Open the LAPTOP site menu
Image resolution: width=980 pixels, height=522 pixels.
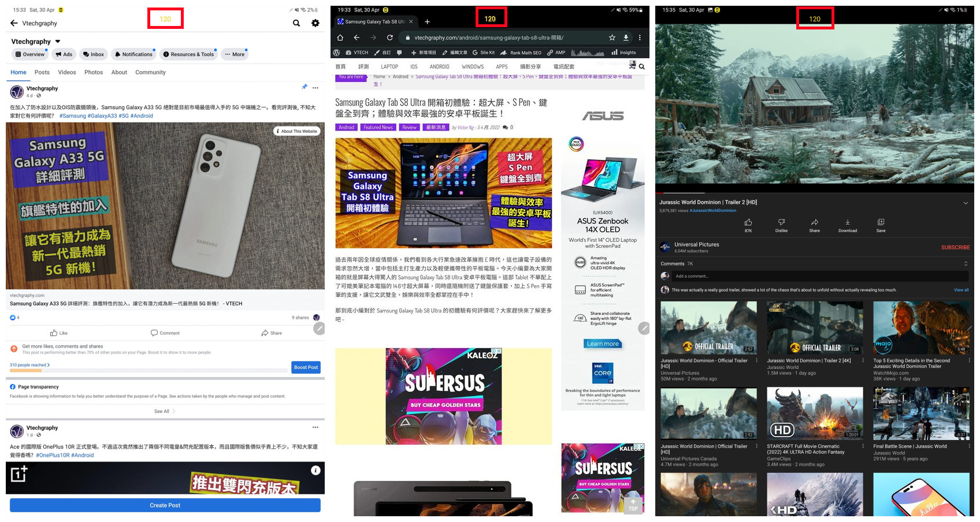(x=389, y=66)
